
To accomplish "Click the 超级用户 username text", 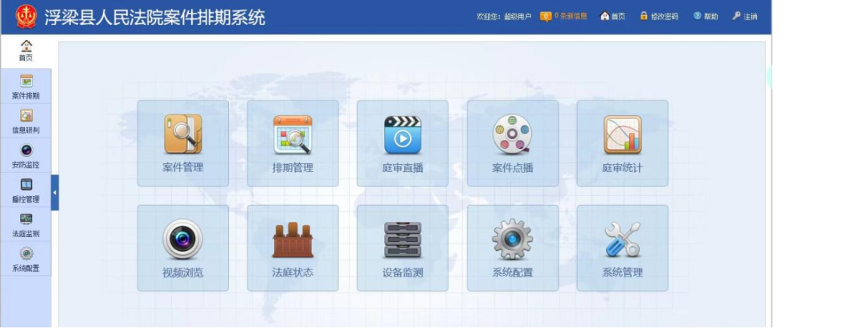I will pyautogui.click(x=518, y=17).
